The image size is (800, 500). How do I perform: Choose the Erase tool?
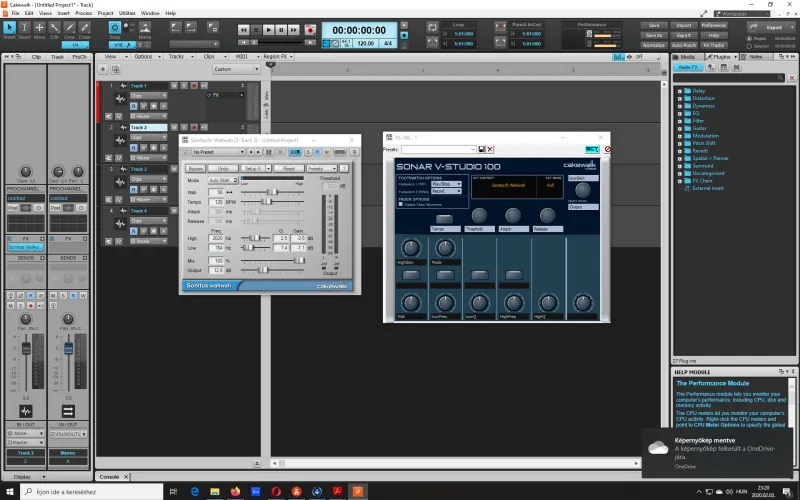(85, 30)
